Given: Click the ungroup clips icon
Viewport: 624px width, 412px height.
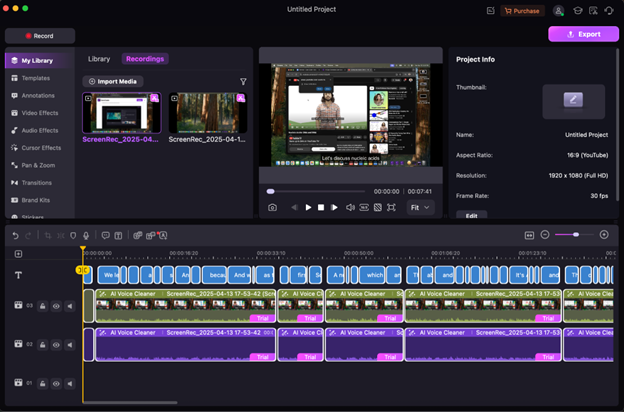Looking at the screenshot, I should (x=150, y=236).
